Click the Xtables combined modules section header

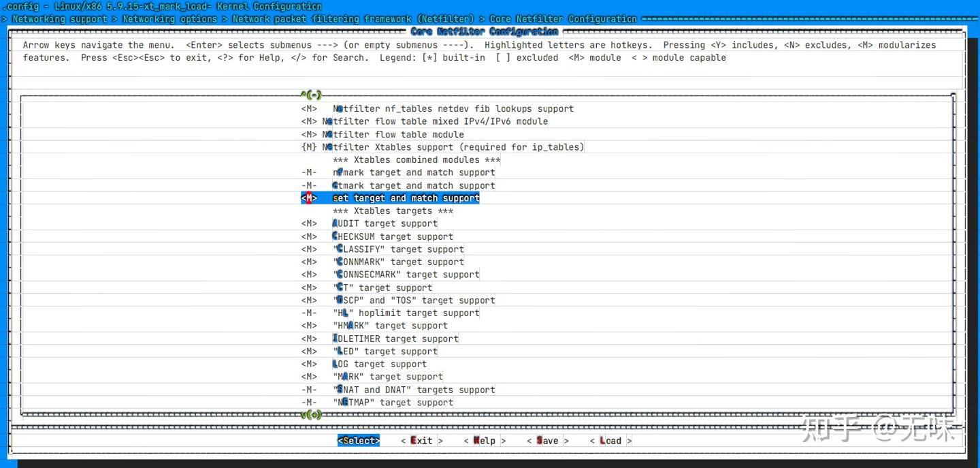pos(416,160)
